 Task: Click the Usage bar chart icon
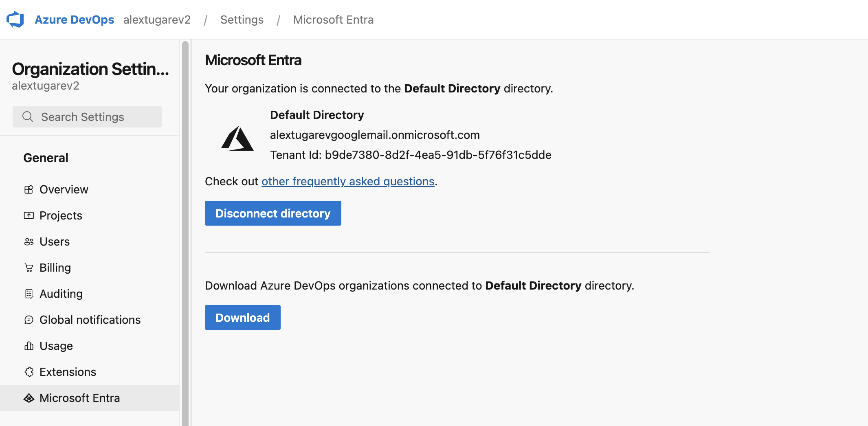[29, 346]
